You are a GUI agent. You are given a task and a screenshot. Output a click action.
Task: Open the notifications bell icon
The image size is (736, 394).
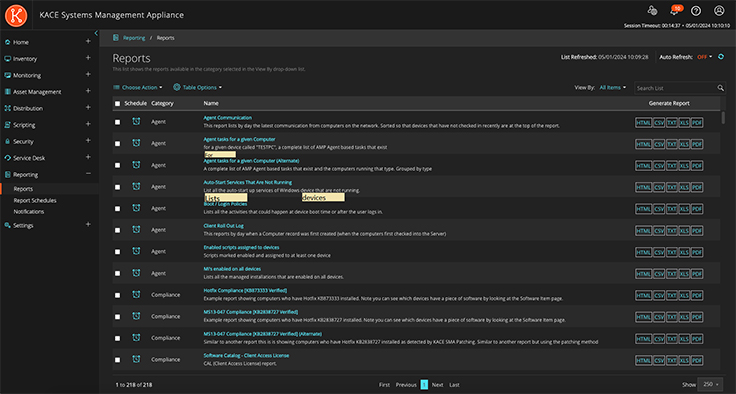tap(675, 11)
